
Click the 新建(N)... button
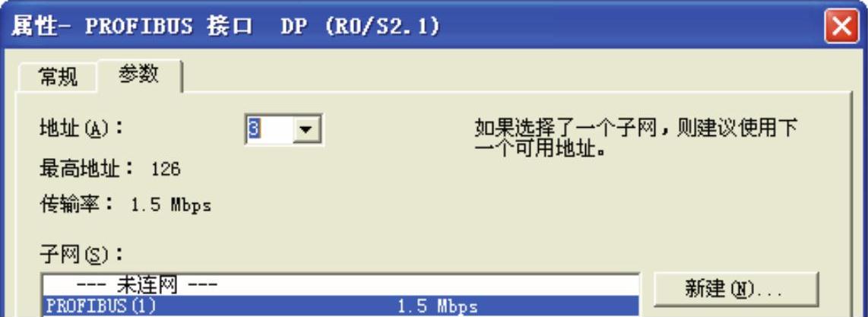tap(737, 288)
